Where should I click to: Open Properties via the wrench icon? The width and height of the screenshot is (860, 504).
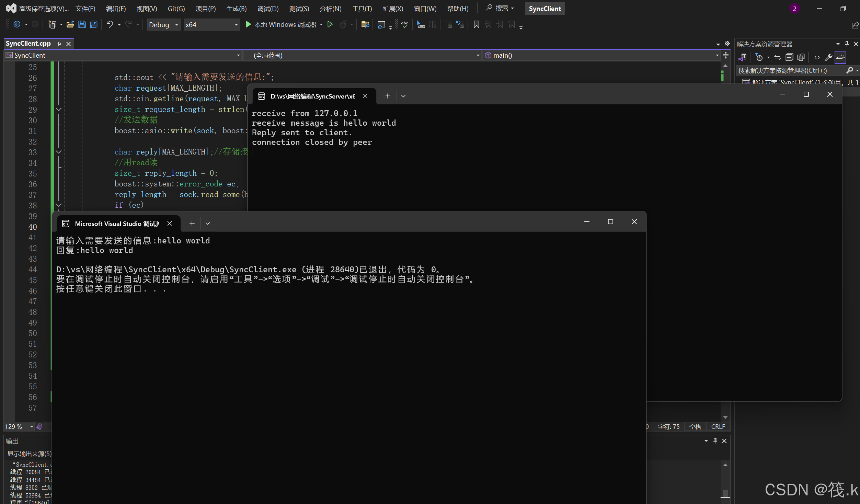tap(829, 57)
